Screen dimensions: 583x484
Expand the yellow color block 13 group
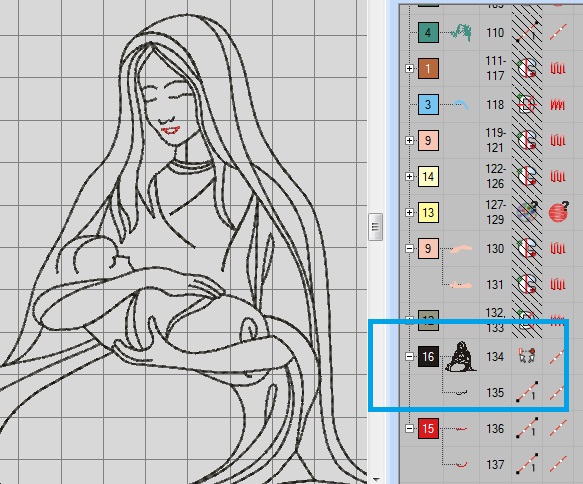pos(409,212)
